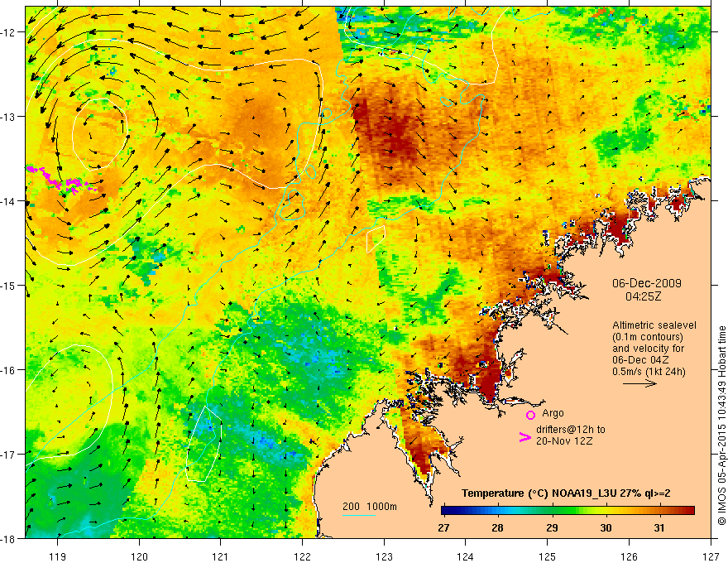The image size is (728, 563).
Task: Click the latitude axis label -16
Action: click(8, 370)
